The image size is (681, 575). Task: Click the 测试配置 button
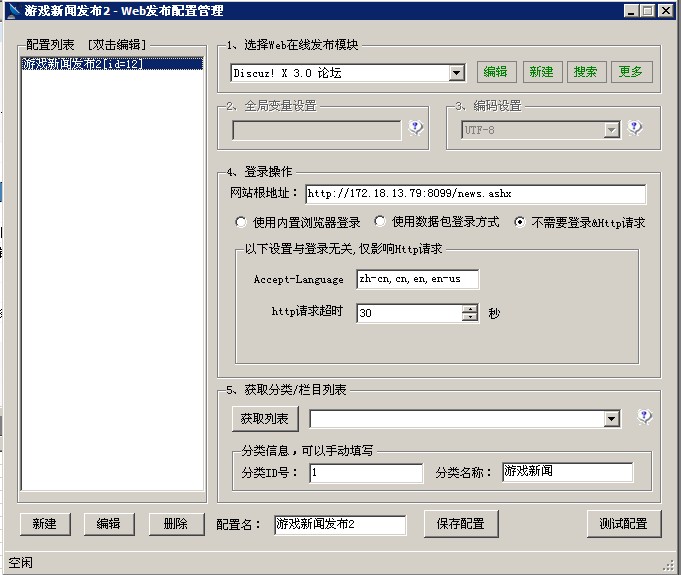point(624,524)
